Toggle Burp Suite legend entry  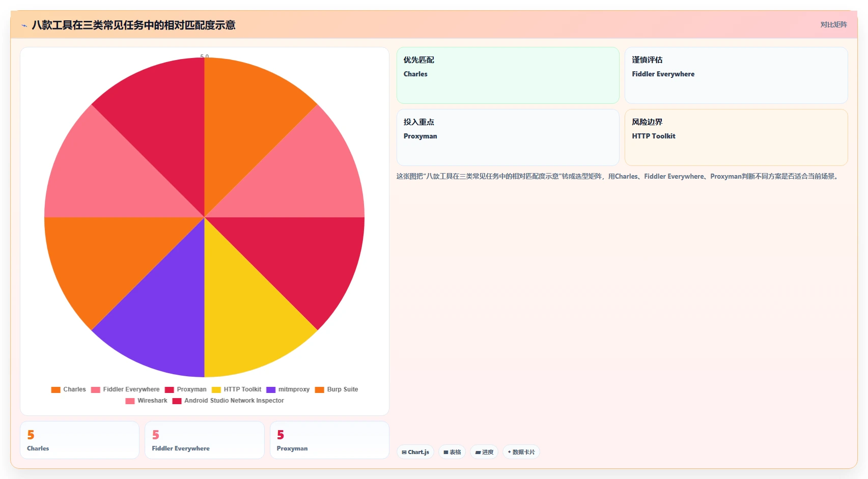[x=337, y=390]
